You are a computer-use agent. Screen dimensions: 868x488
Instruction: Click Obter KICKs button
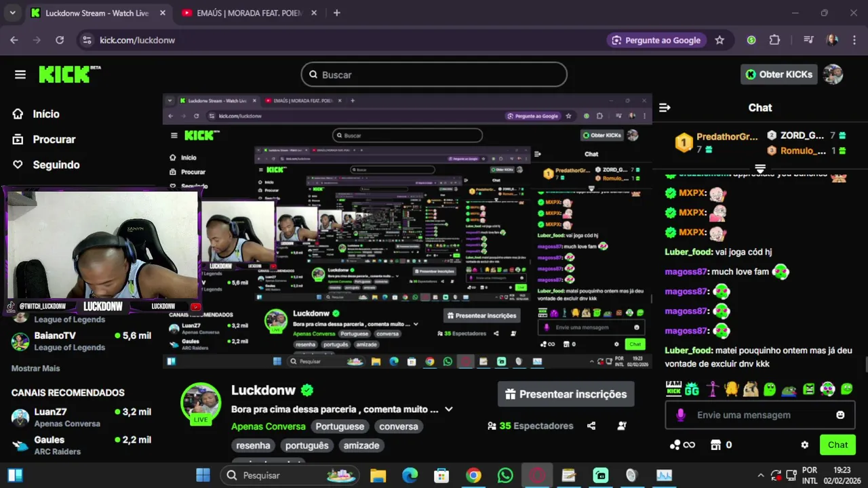click(x=779, y=75)
